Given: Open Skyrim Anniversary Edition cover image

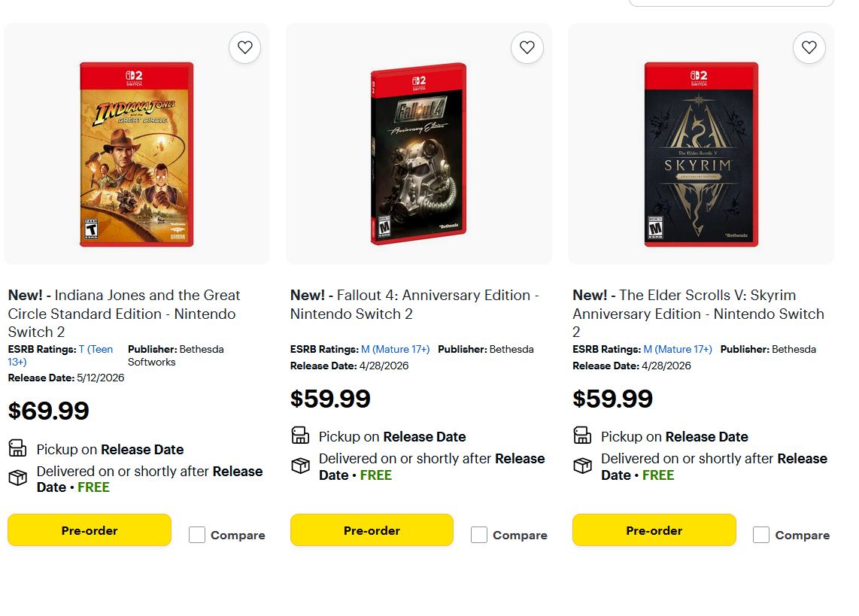Looking at the screenshot, I should click(x=701, y=154).
